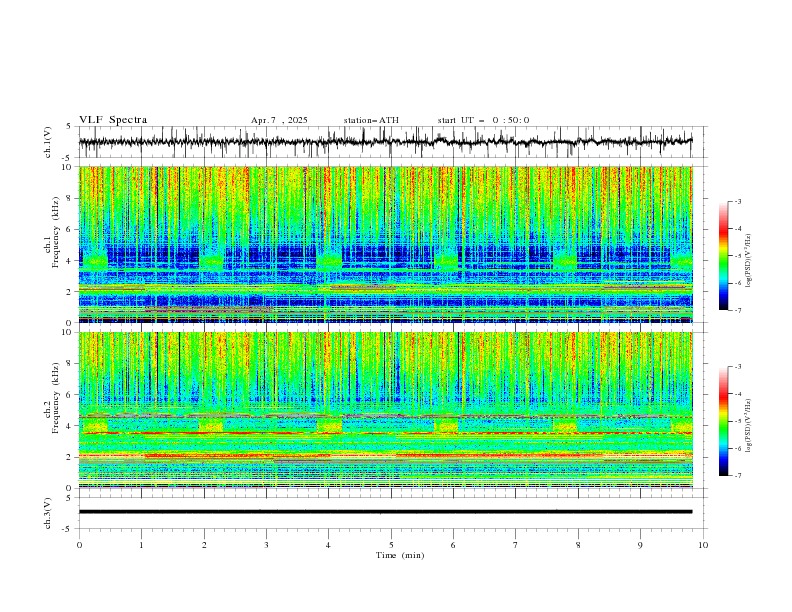This screenshot has height=612, width=792.
Task: Click the "10" time axis tick label
Action: click(x=703, y=545)
